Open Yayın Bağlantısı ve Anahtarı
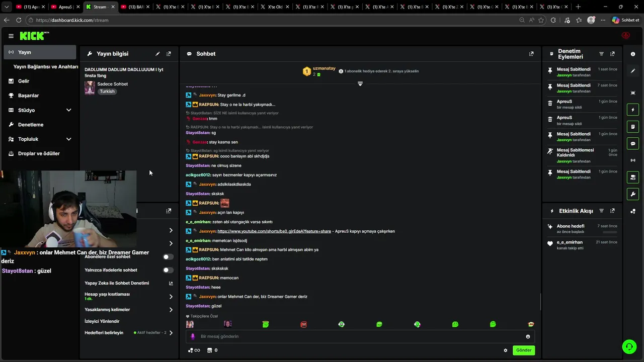 pyautogui.click(x=46, y=67)
